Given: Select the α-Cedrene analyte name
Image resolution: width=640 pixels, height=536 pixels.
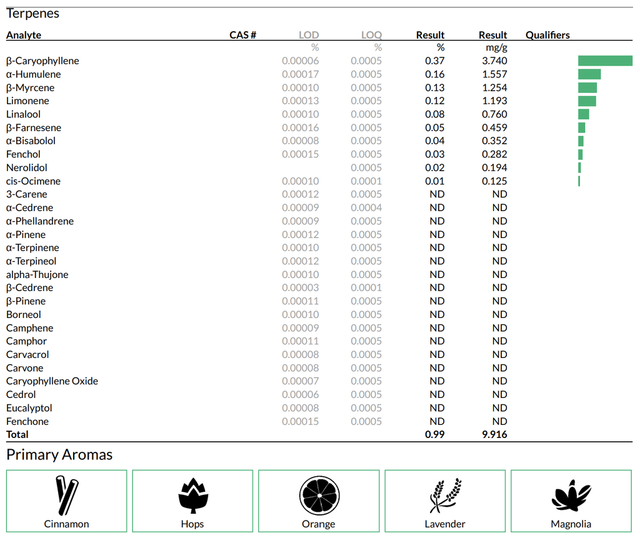Looking at the screenshot, I should [x=29, y=208].
